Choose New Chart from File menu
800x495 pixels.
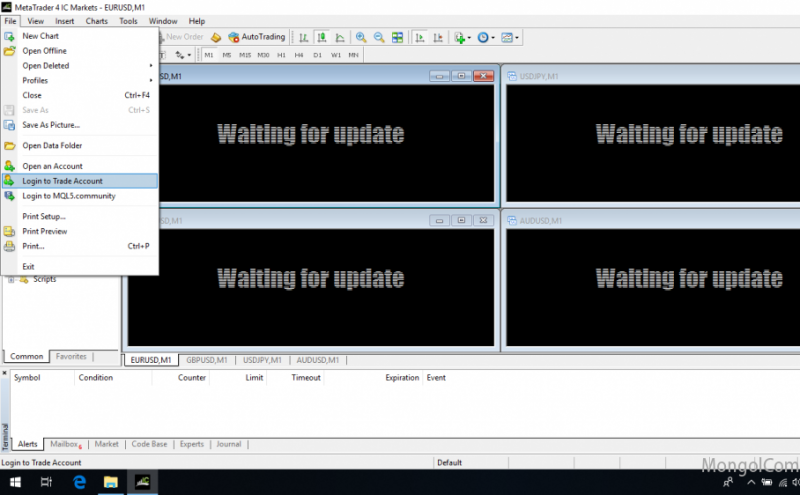click(x=80, y=36)
